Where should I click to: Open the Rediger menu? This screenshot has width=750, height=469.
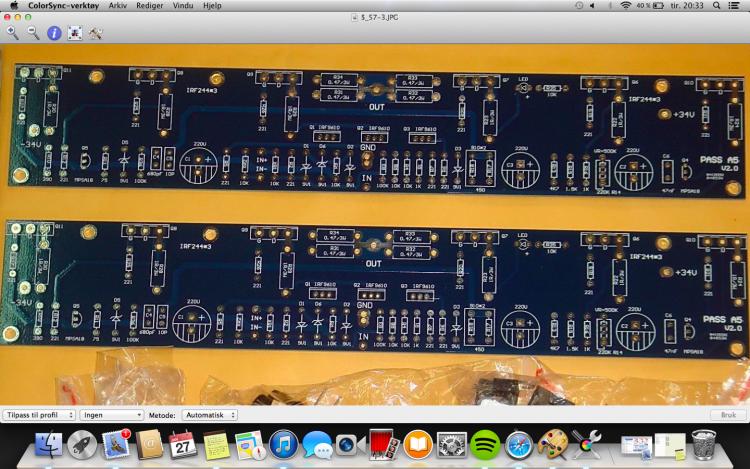point(149,6)
